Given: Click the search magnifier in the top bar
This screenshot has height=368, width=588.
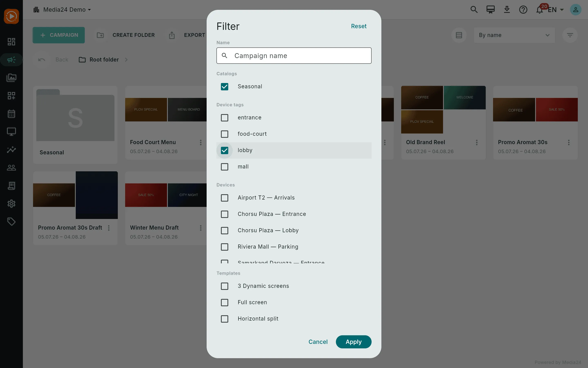Looking at the screenshot, I should (474, 9).
